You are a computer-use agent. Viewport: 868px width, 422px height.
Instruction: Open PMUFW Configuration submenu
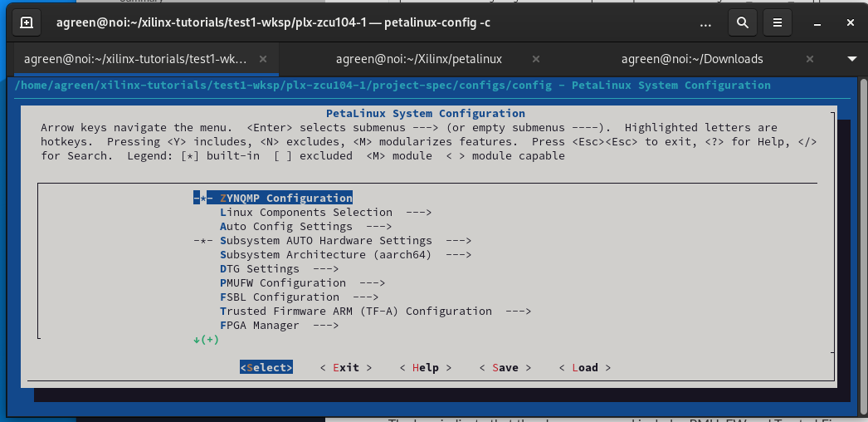coord(302,282)
